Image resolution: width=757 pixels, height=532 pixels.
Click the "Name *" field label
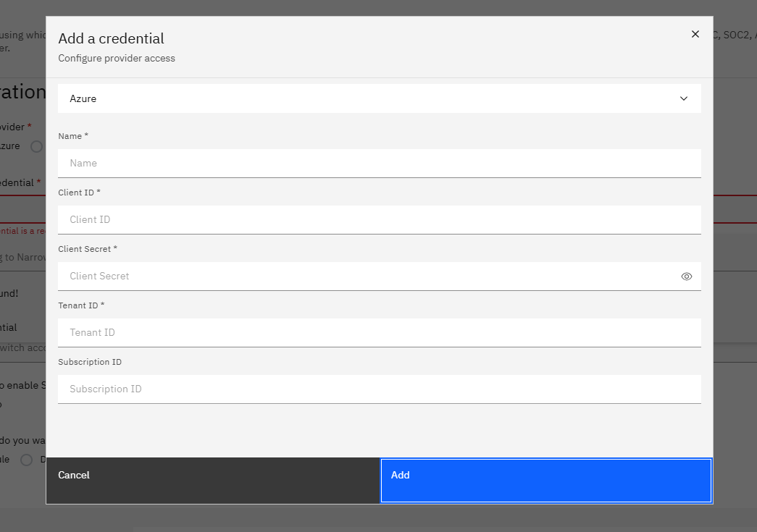click(x=73, y=136)
